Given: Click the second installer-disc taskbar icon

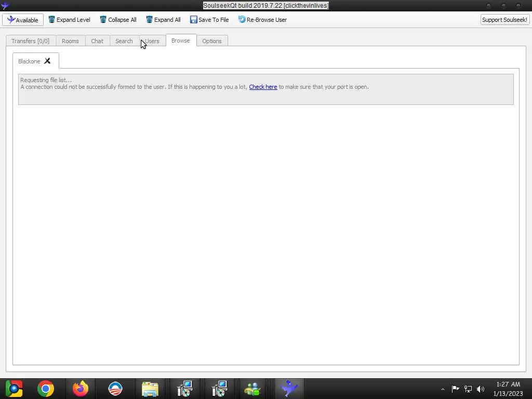Looking at the screenshot, I should (x=220, y=389).
